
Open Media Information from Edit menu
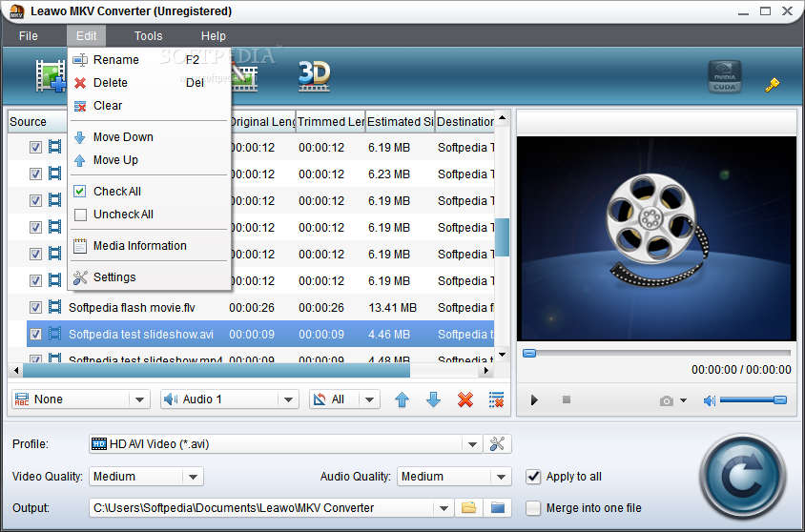pos(150,246)
